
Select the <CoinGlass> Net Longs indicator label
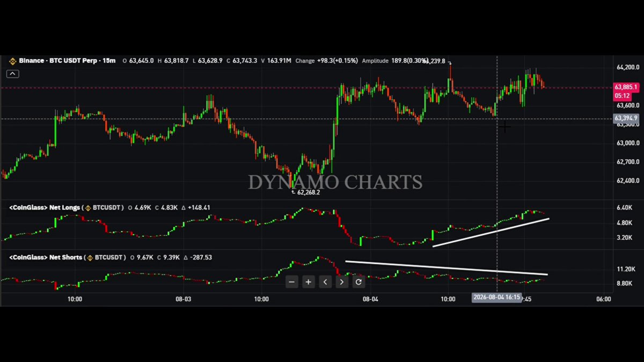pyautogui.click(x=45, y=208)
